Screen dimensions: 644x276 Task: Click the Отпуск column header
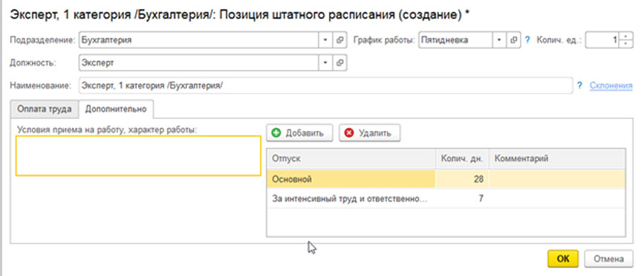[x=351, y=158]
